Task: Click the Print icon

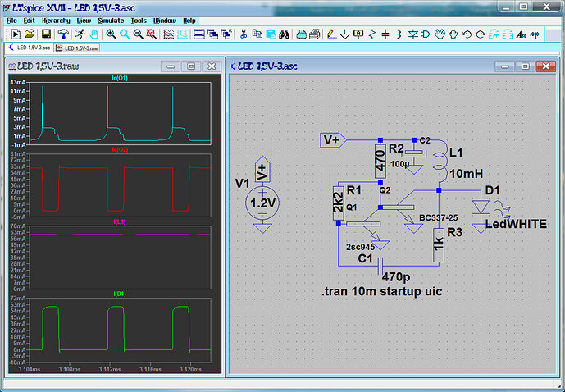Action: pos(315,34)
